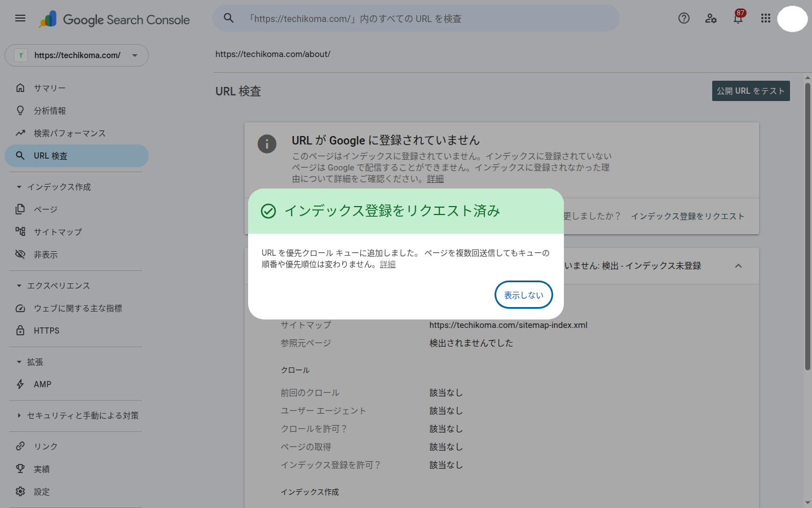Click the info icon in the index status card
Image resolution: width=812 pixels, height=508 pixels.
(267, 143)
